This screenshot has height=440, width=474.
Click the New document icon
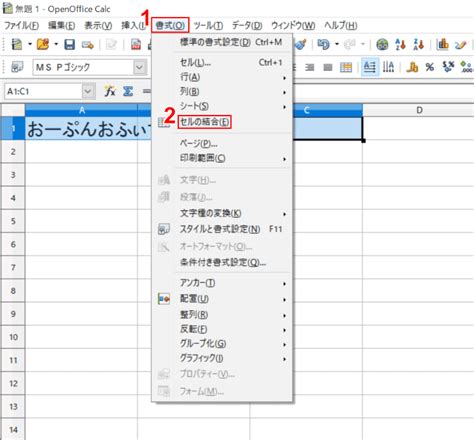point(17,44)
